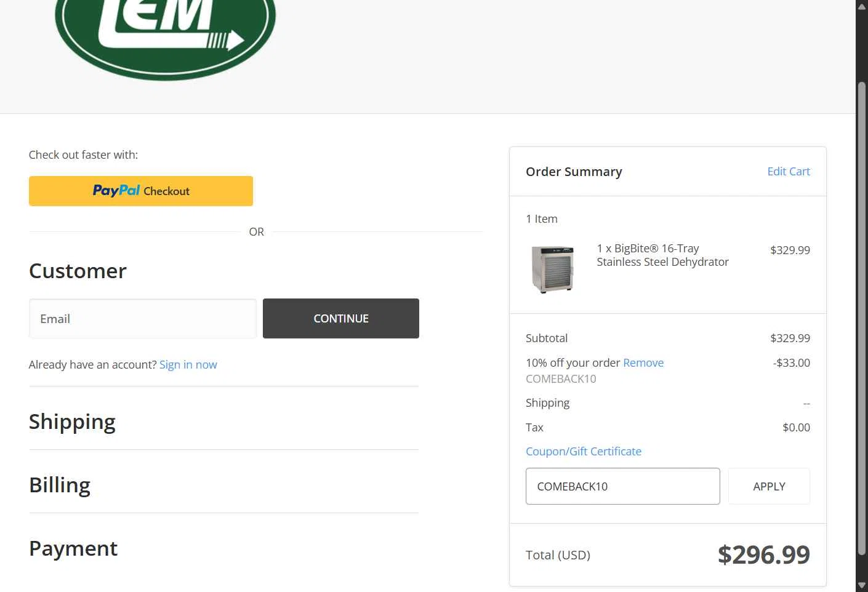Click the scrollbar down arrow
Viewport: 868px width, 592px height.
tap(862, 586)
